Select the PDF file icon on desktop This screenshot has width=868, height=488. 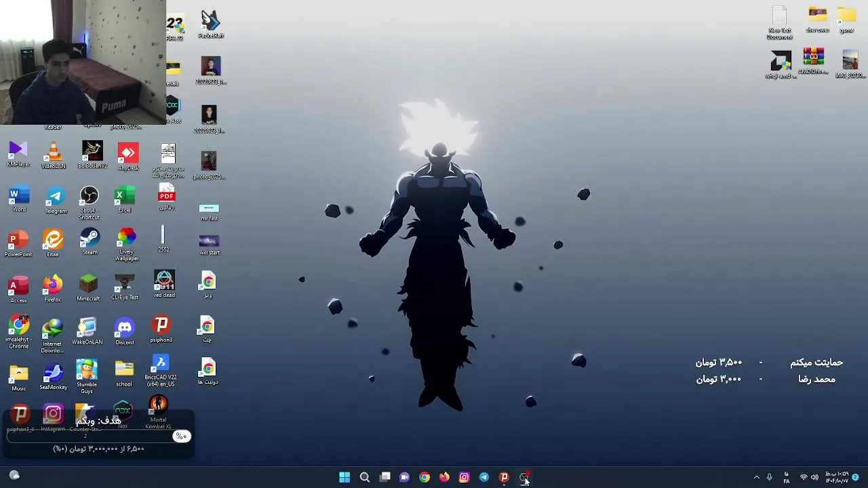(x=167, y=197)
